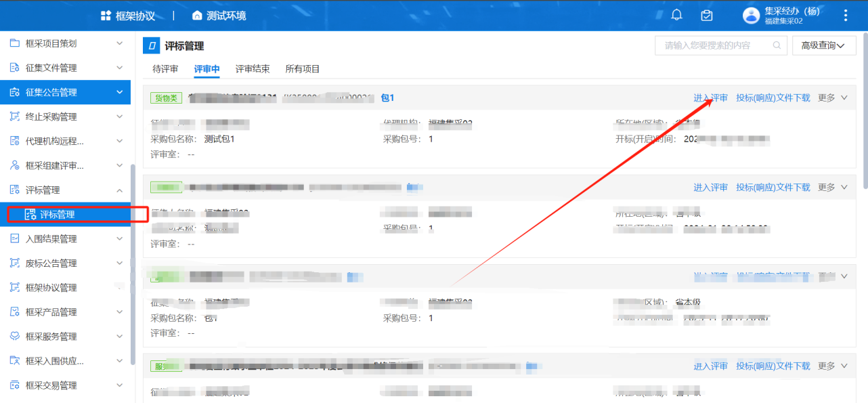Select 框采入围供应 in sidebar
The width and height of the screenshot is (868, 403).
tap(66, 360)
